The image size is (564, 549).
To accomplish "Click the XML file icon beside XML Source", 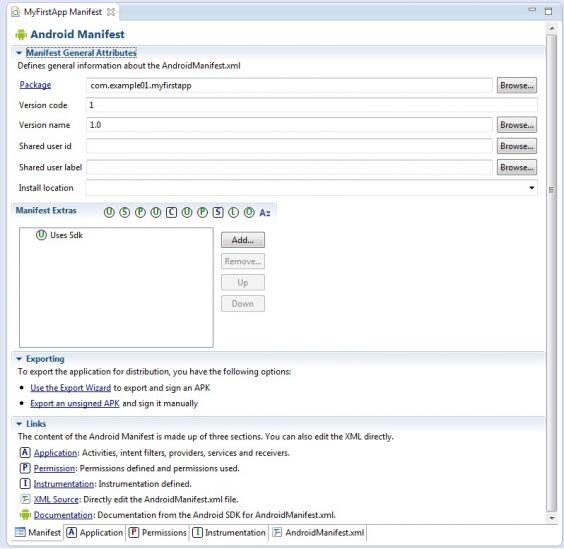I will (25, 499).
